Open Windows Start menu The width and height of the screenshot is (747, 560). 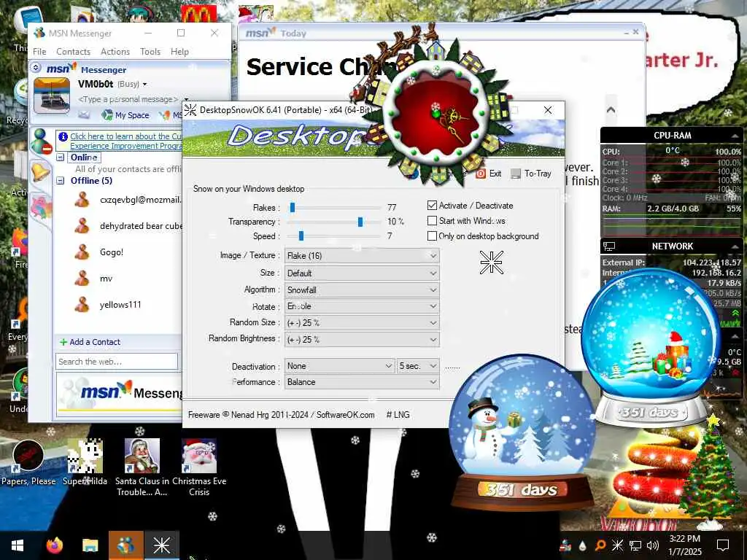[18, 545]
